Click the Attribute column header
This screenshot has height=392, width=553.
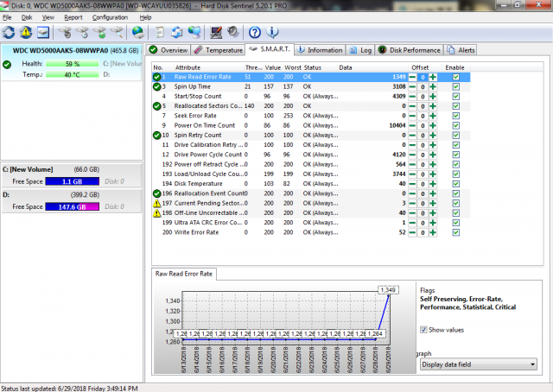188,66
